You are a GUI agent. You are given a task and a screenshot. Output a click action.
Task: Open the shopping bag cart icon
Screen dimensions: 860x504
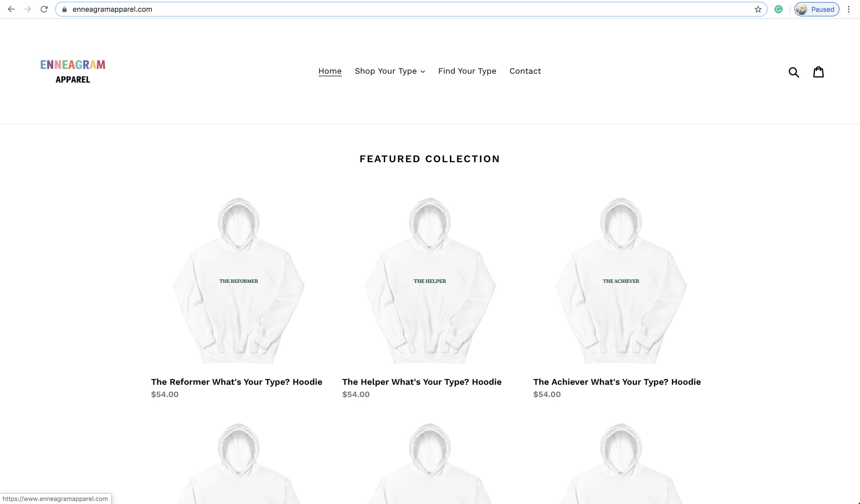click(x=818, y=72)
